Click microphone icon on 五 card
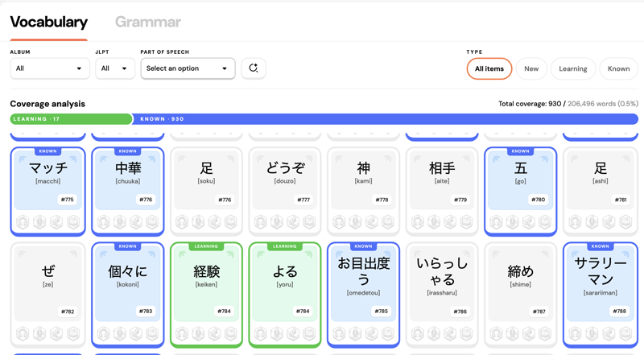Screen dimensions: 644x355 (512, 222)
